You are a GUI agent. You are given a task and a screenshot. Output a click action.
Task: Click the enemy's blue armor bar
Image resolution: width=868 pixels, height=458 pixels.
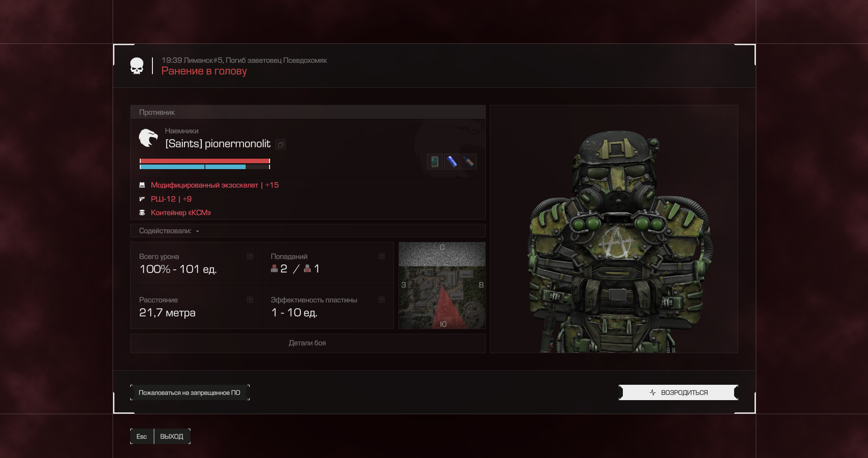coord(205,167)
